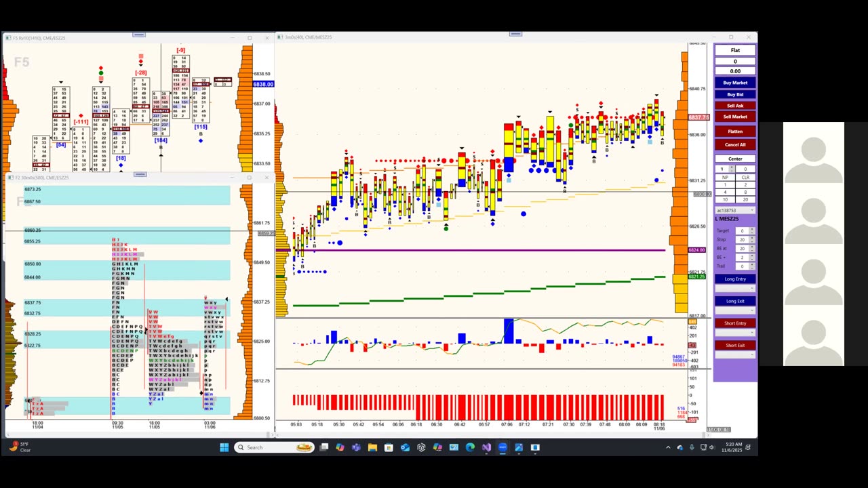868x488 pixels.
Task: Click the 6873.25 level in the profile chart
Action: tap(32, 189)
